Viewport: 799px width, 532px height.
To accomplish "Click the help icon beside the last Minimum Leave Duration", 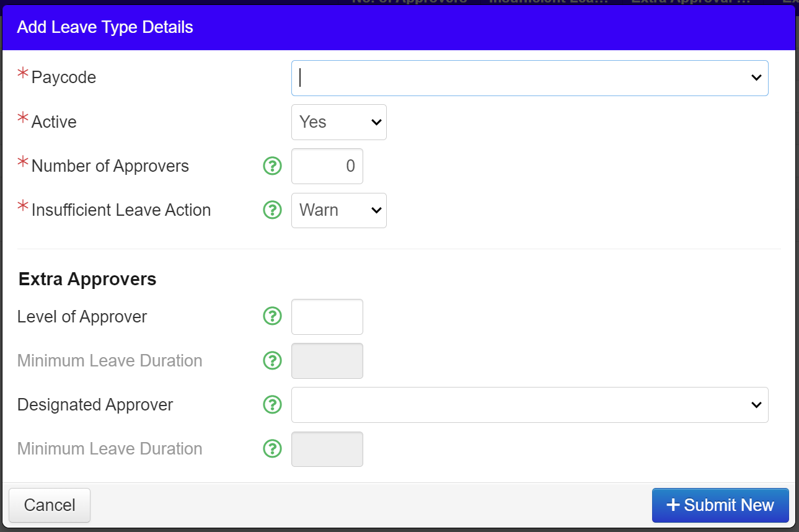I will 272,448.
